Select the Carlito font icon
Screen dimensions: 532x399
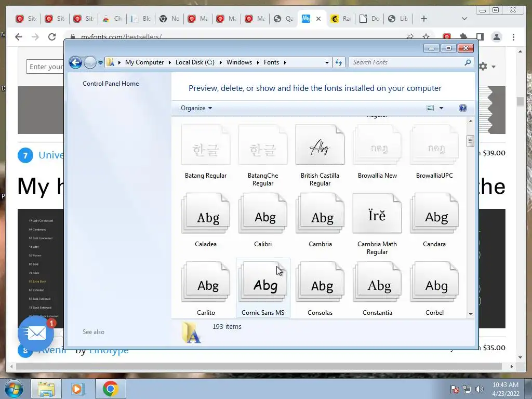206,282
